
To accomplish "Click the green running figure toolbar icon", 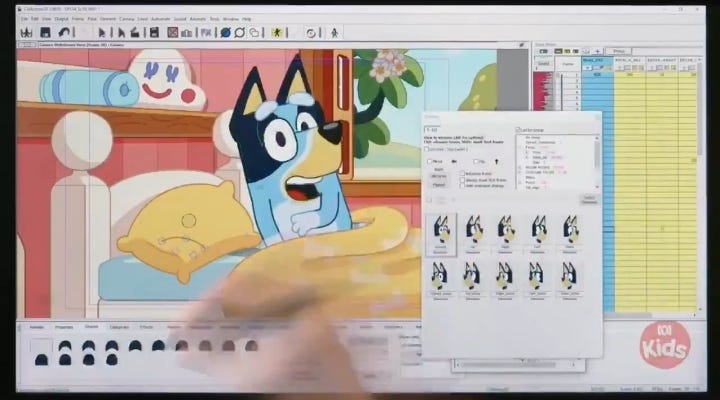I will [276, 33].
